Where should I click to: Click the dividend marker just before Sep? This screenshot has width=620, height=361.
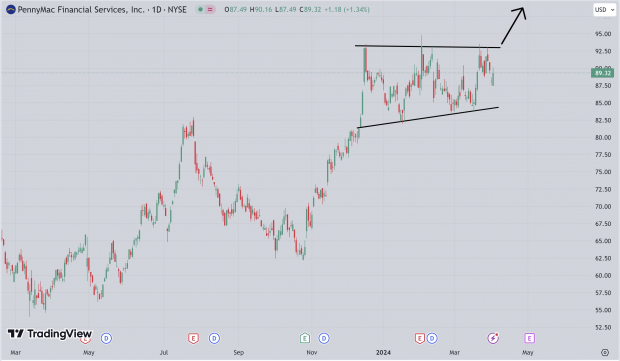coord(214,338)
